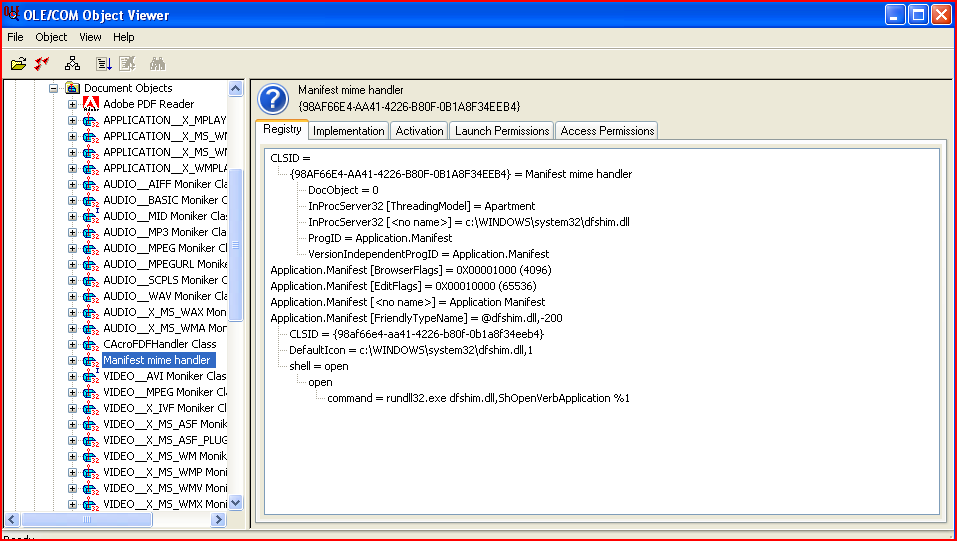Viewport: 957px width, 541px height.
Task: Switch to the Access Permissions tab
Action: click(x=607, y=131)
